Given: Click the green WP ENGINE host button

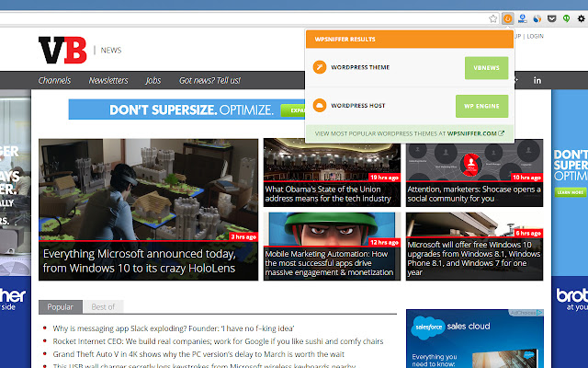Looking at the screenshot, I should 481,106.
